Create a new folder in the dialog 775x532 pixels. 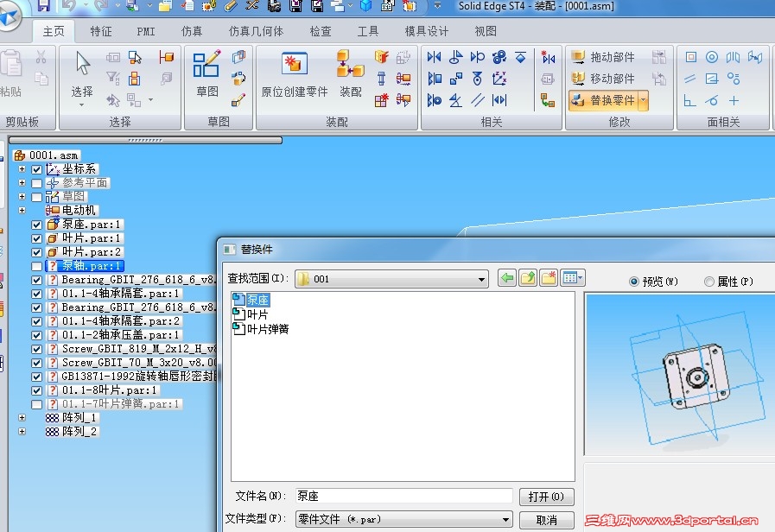(549, 278)
